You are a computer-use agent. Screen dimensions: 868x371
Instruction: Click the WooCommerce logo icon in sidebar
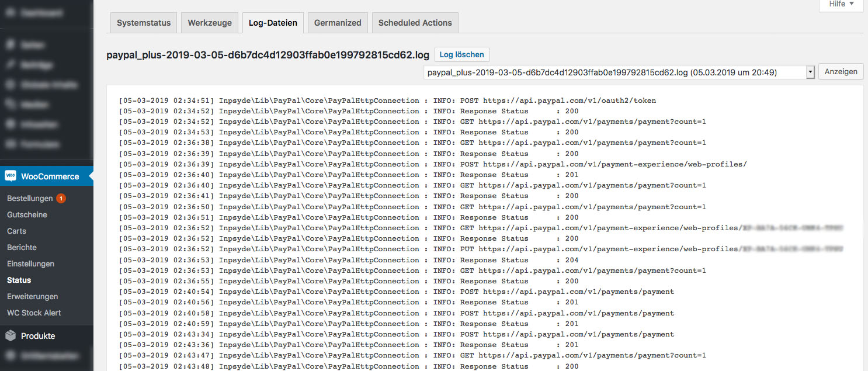tap(11, 176)
